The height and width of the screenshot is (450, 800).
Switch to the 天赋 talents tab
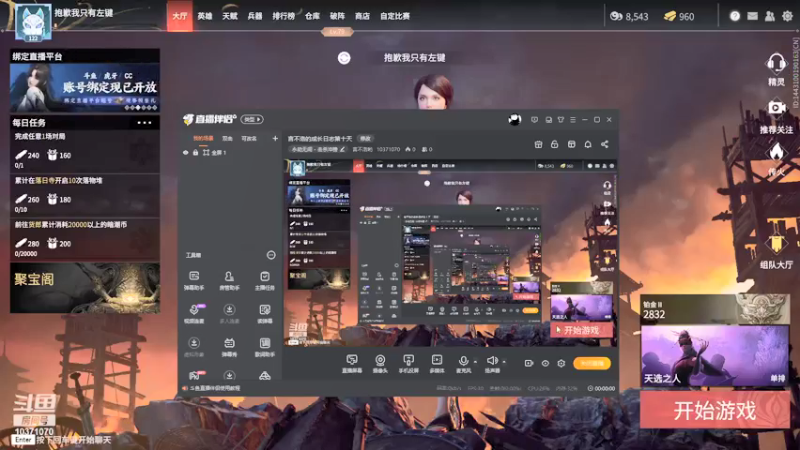pyautogui.click(x=230, y=16)
